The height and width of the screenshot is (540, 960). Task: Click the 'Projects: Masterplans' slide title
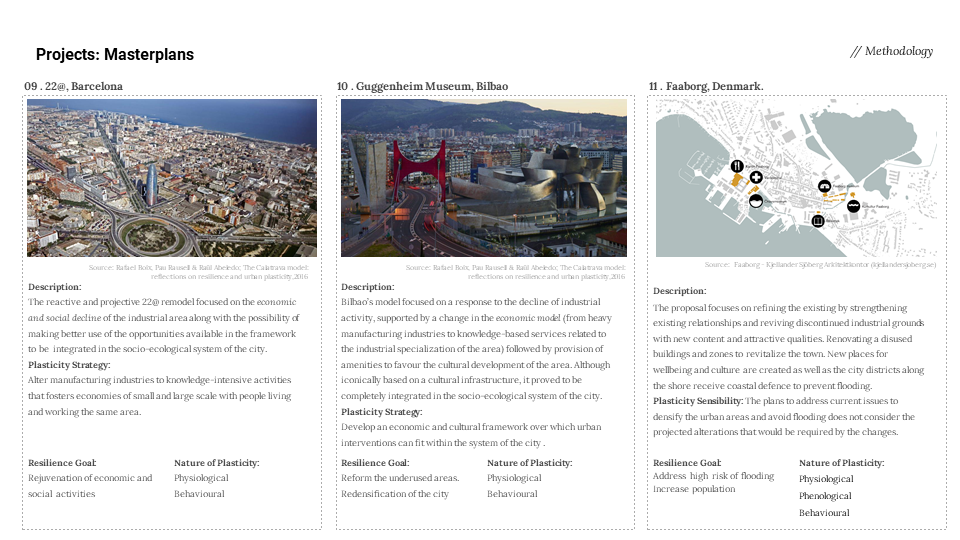point(115,55)
